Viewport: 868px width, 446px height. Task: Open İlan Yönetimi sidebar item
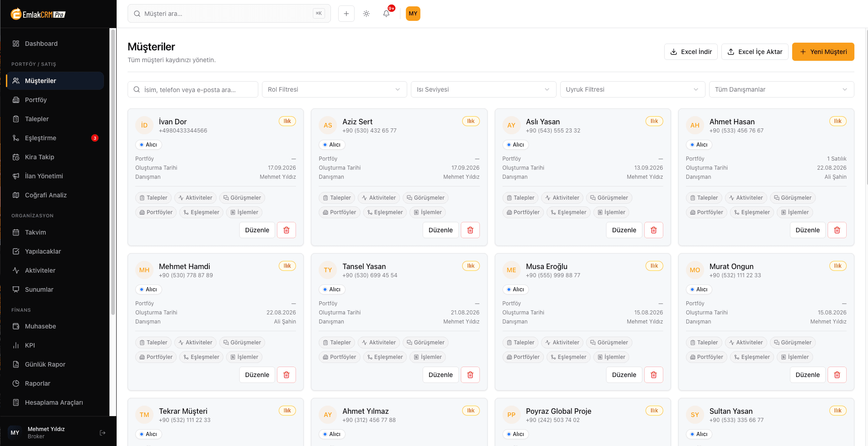[55, 176]
